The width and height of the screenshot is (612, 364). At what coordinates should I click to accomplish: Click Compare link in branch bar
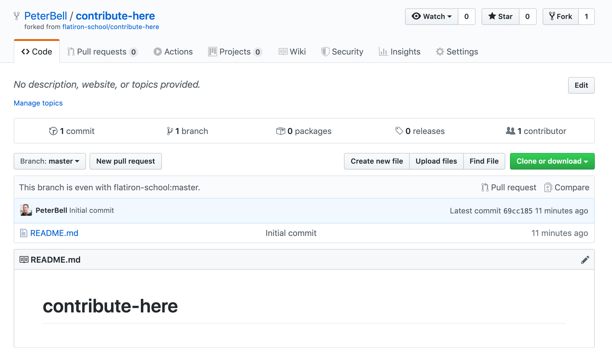point(567,187)
